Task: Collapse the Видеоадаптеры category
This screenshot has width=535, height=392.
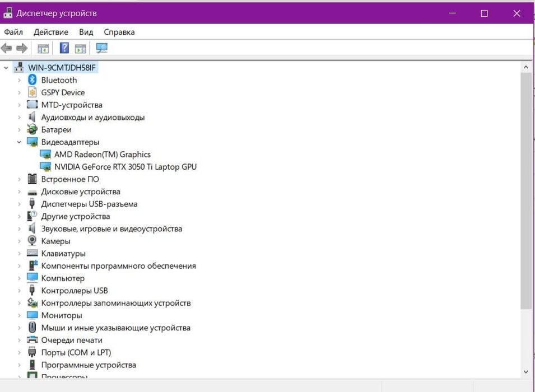Action: tap(19, 142)
